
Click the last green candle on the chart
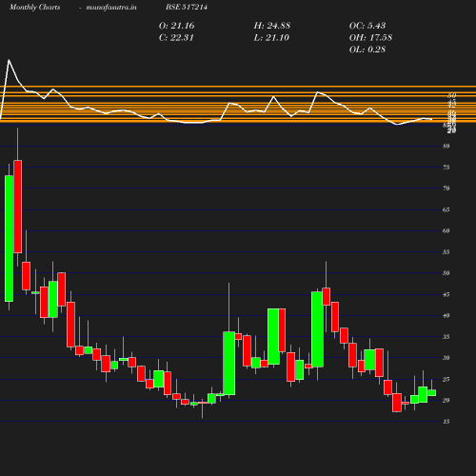pos(432,393)
